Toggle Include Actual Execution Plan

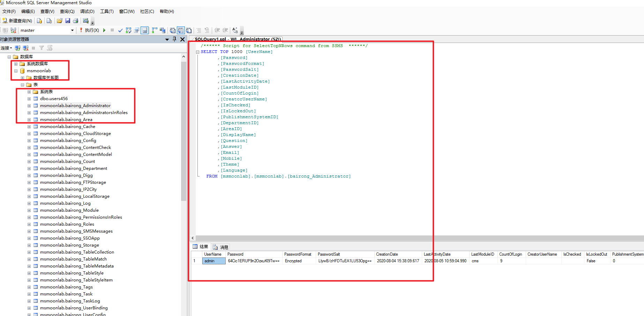coord(155,30)
